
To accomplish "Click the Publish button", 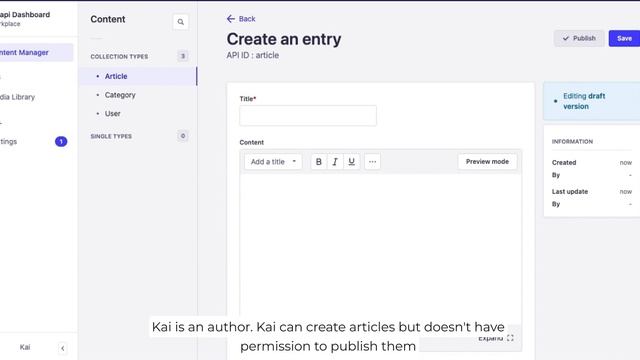I will pos(579,38).
